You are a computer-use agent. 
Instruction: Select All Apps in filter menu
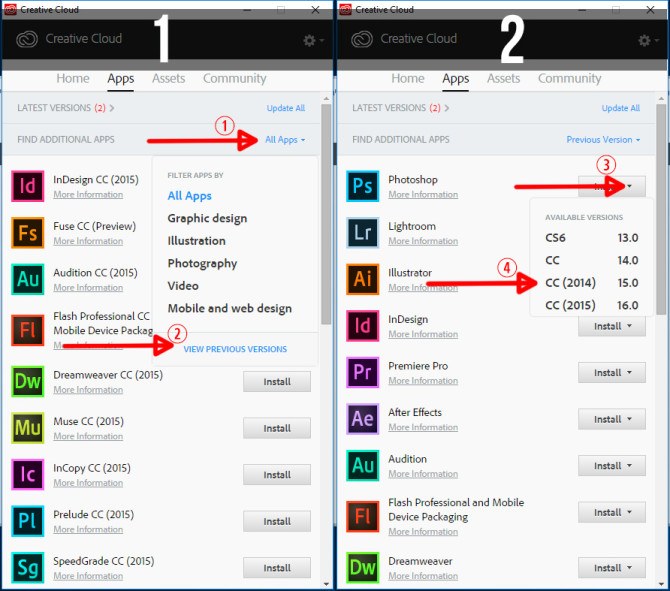pos(189,196)
